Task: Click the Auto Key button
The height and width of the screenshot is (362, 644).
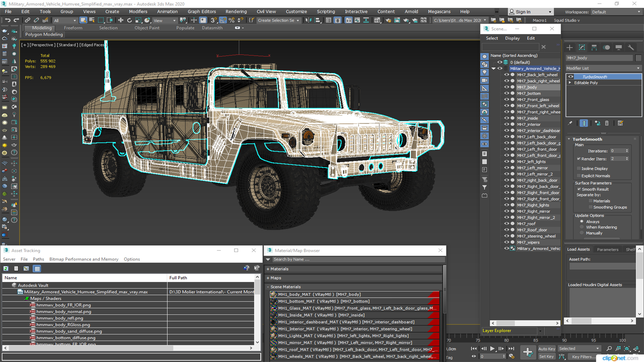Action: point(546,349)
